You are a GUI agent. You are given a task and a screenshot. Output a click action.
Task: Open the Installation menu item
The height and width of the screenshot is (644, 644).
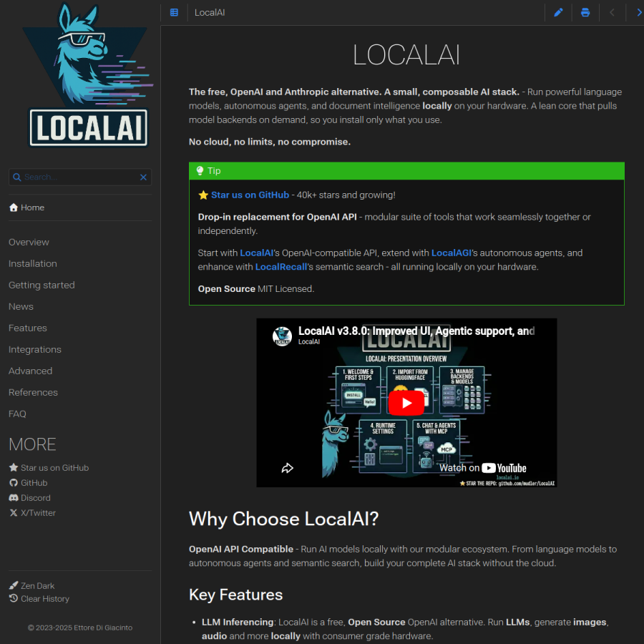point(33,263)
